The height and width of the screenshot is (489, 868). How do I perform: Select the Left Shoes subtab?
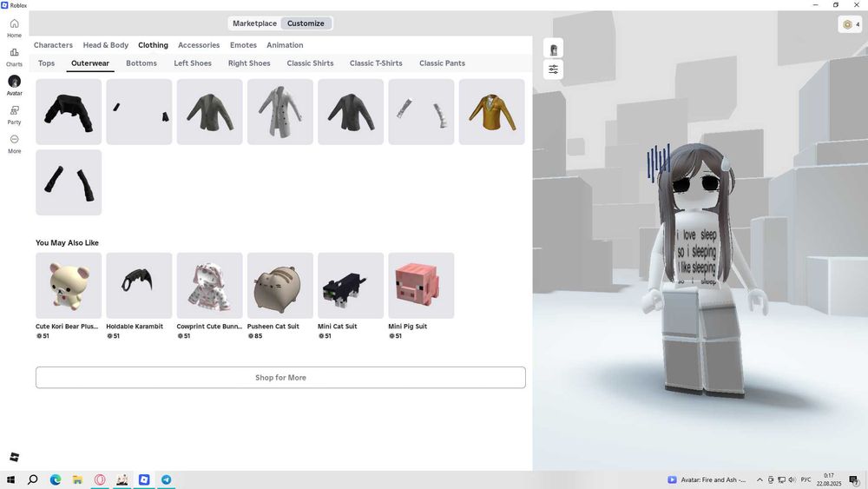coord(193,63)
